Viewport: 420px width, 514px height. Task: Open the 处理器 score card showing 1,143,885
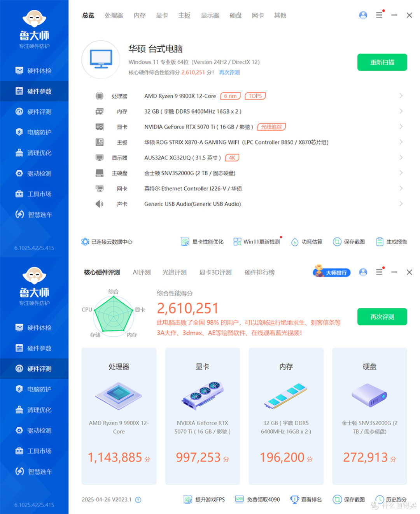pos(119,416)
